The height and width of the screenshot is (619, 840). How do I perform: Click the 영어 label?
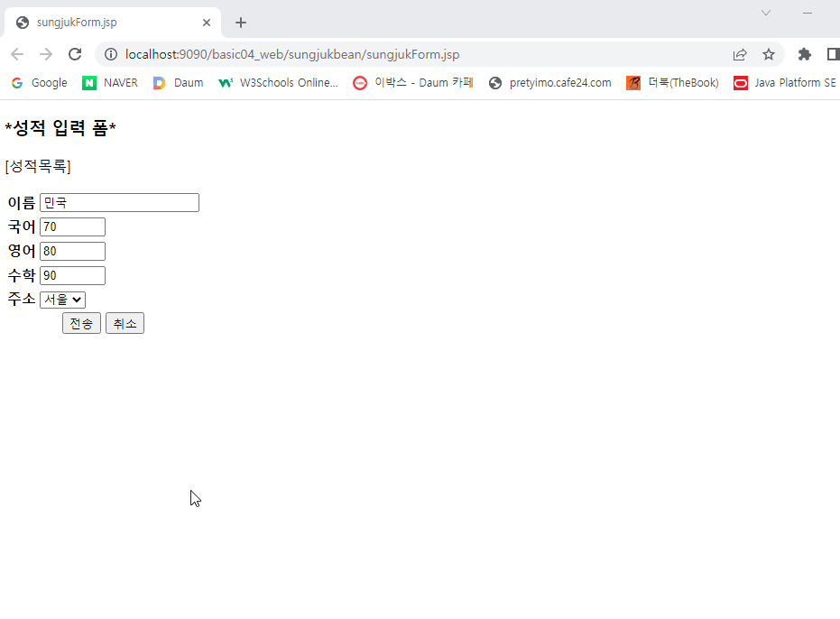(x=22, y=251)
